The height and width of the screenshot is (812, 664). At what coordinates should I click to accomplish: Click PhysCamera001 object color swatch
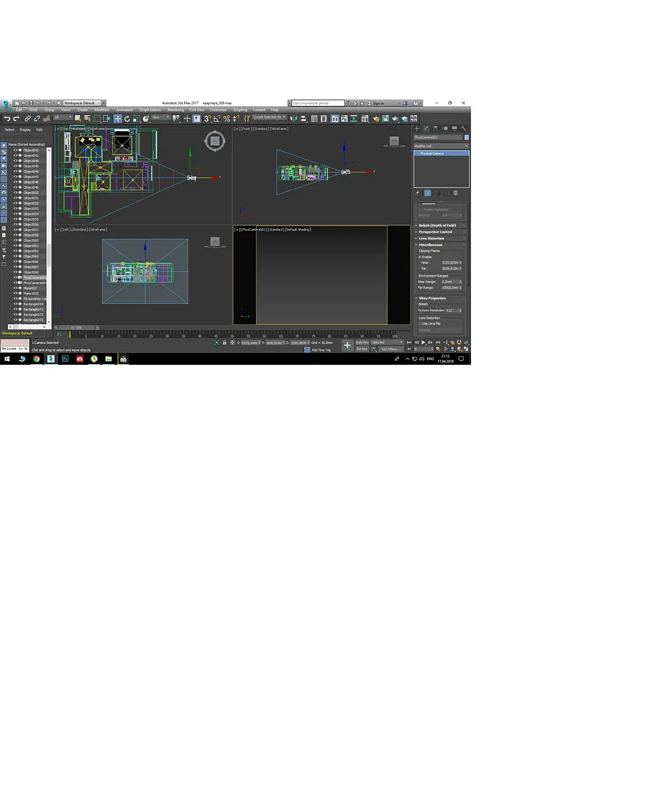click(466, 137)
